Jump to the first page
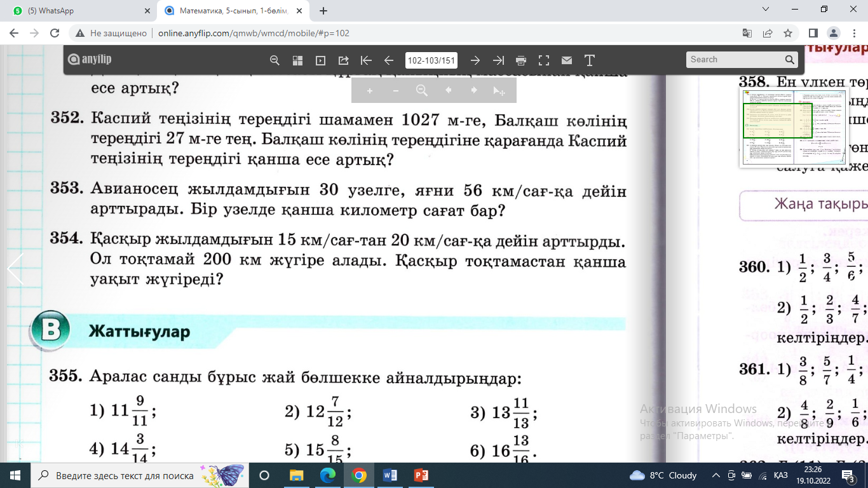This screenshot has width=868, height=488. pyautogui.click(x=366, y=60)
